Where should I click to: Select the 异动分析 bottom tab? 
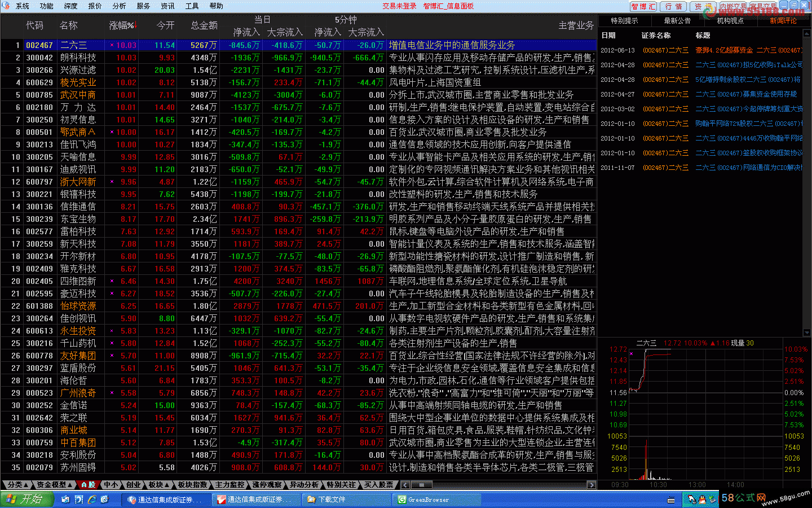click(x=304, y=485)
